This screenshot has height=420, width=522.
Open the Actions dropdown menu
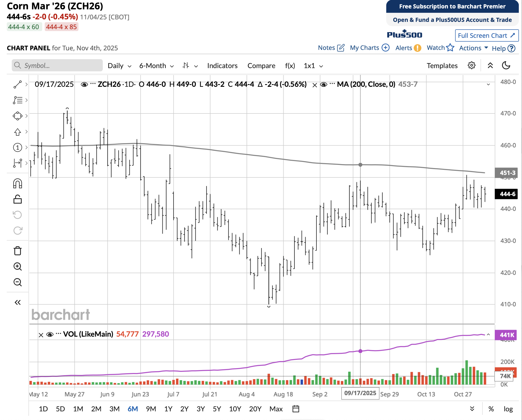click(473, 48)
